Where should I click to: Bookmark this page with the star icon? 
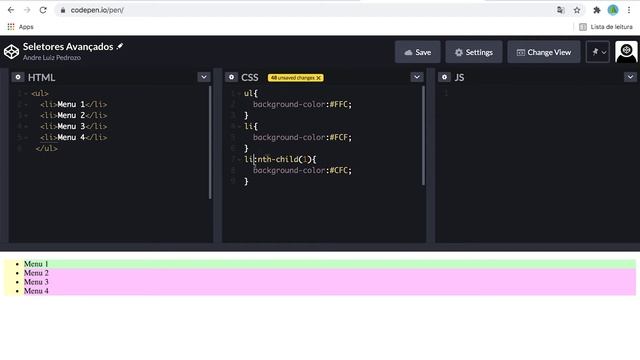coord(577,10)
